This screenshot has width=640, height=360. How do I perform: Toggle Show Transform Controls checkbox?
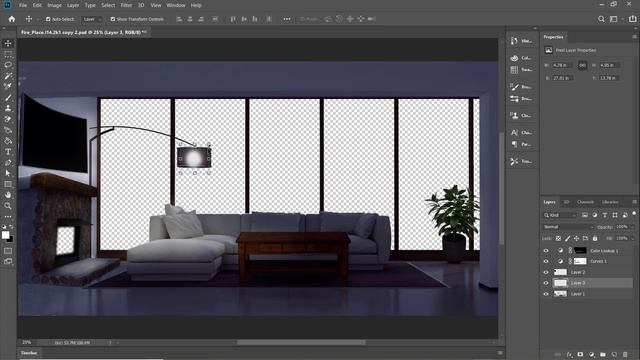[113, 19]
